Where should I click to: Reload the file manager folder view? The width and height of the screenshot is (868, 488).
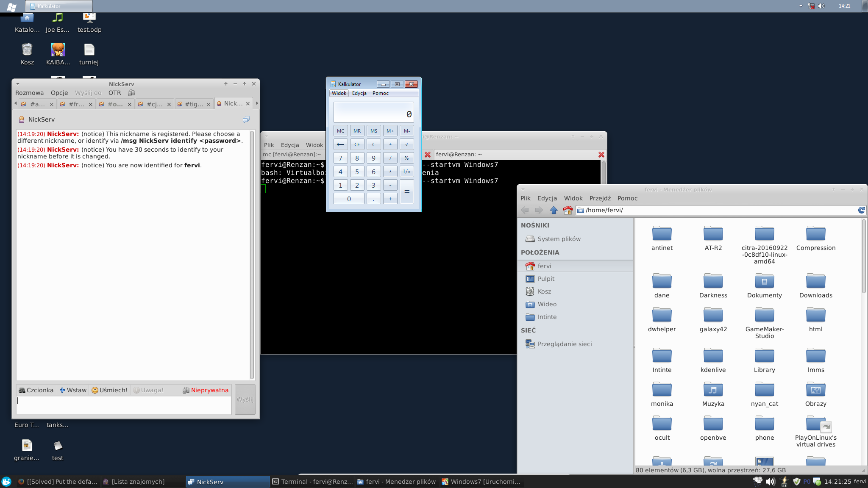861,210
